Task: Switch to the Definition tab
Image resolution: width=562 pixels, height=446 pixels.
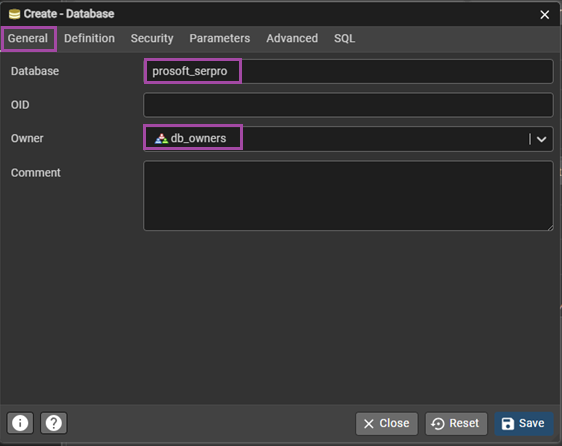Action: [89, 38]
